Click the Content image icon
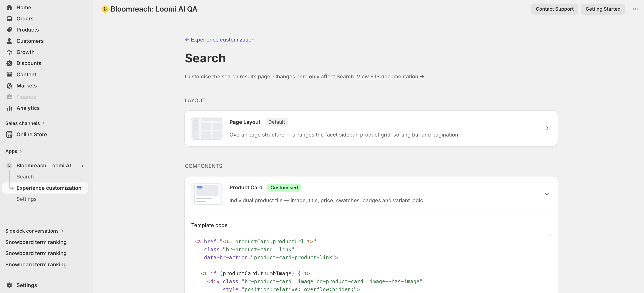This screenshot has width=644, height=293. click(x=9, y=74)
